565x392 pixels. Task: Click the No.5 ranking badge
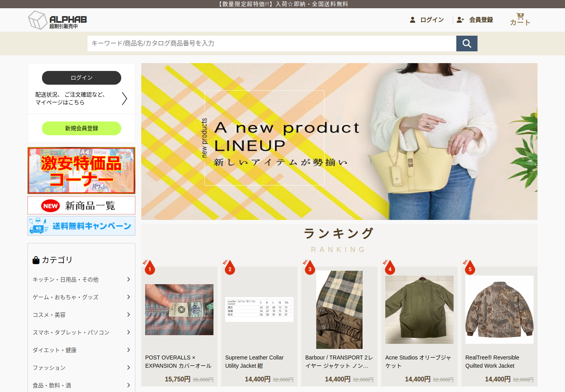click(x=469, y=267)
